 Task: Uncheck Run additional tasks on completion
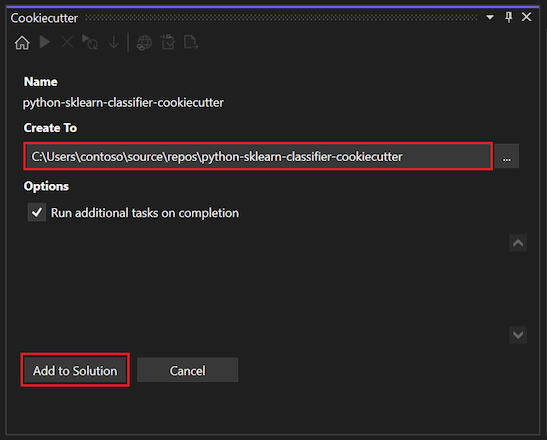point(37,212)
